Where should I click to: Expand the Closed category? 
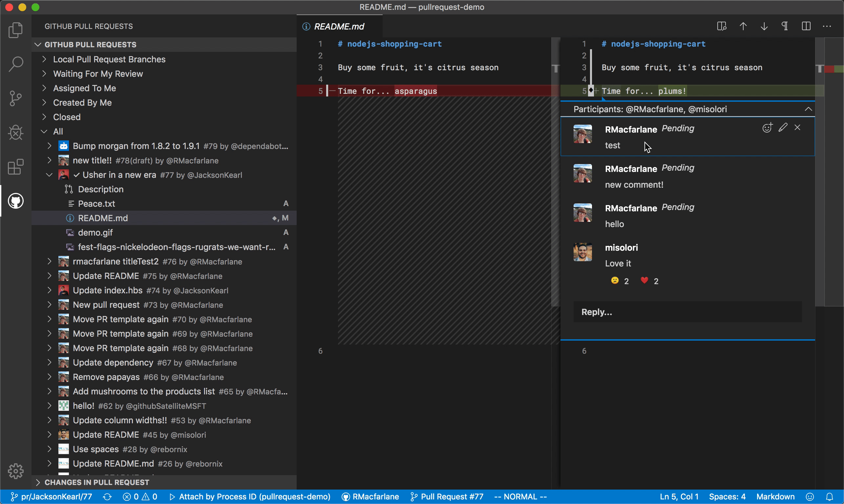pyautogui.click(x=164, y=117)
